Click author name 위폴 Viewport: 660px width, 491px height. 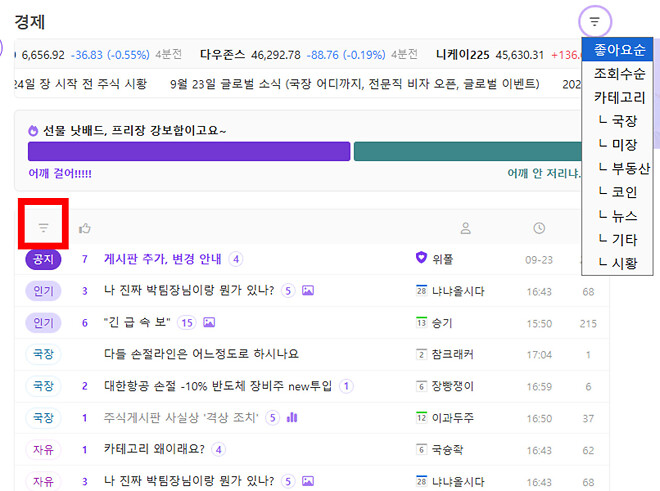point(443,259)
